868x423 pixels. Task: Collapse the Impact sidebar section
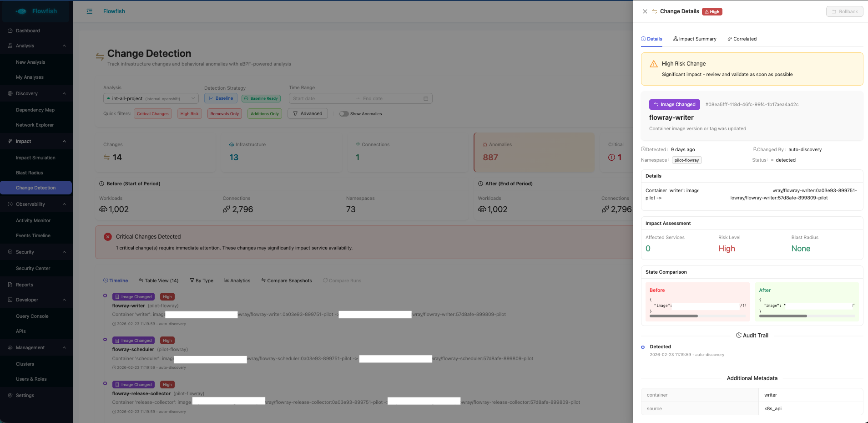[64, 141]
